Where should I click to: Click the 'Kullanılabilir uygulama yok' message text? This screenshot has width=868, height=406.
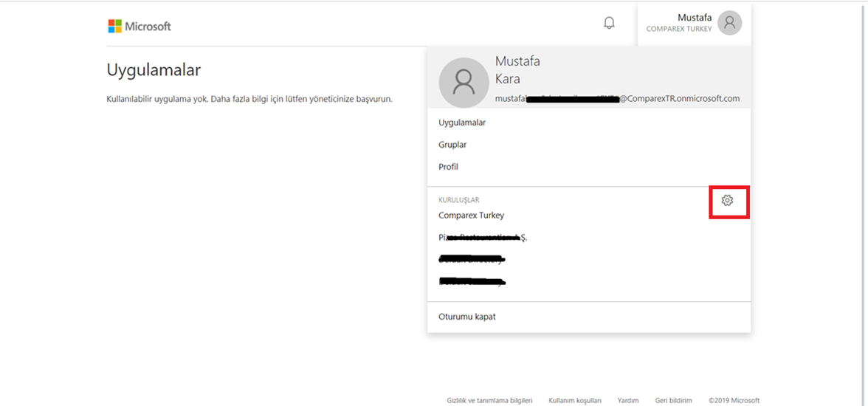click(249, 100)
